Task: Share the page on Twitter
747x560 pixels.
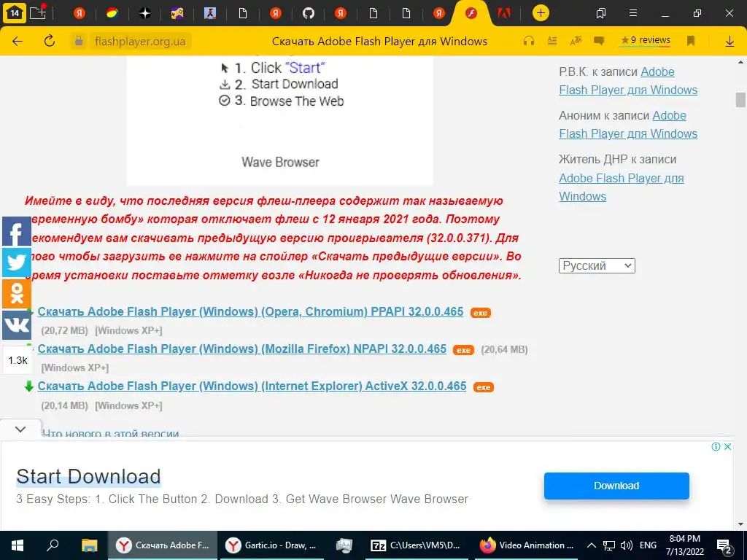Action: click(17, 262)
